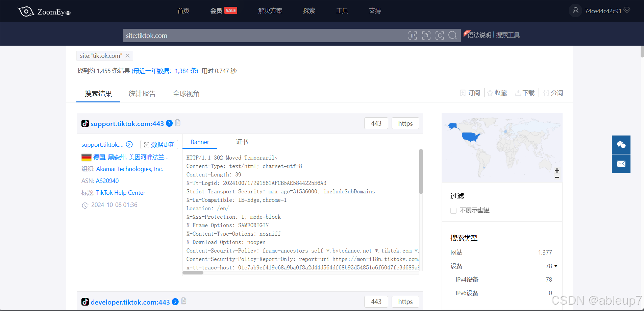Click the 最近一年数据: 1,384 条 link

pos(165,71)
